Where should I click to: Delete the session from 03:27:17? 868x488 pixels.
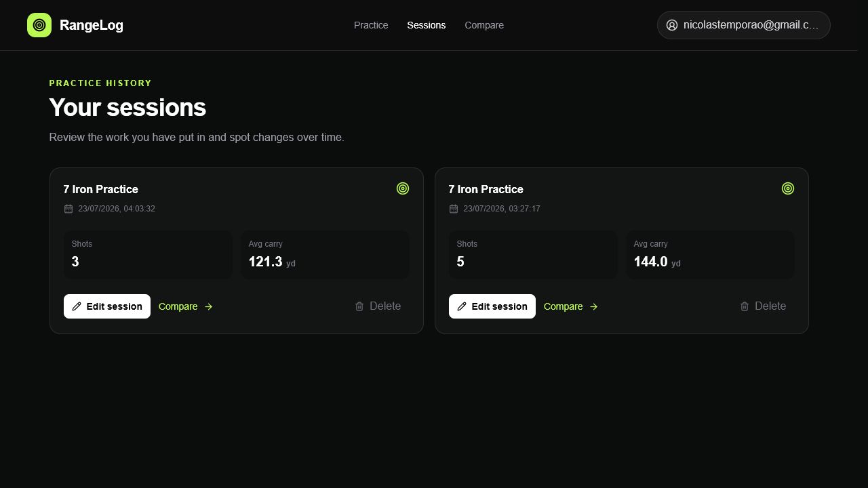(x=764, y=306)
